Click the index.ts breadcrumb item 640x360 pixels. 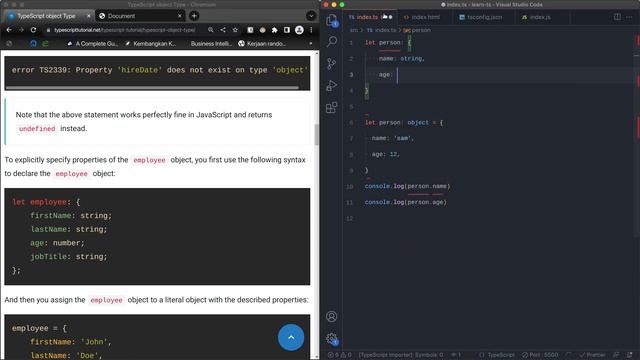pyautogui.click(x=381, y=30)
